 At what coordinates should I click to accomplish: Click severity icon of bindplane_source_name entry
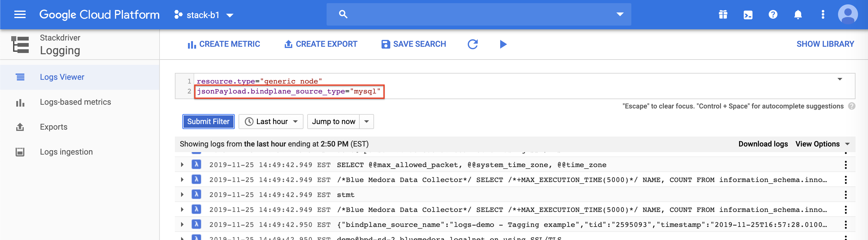click(x=196, y=224)
